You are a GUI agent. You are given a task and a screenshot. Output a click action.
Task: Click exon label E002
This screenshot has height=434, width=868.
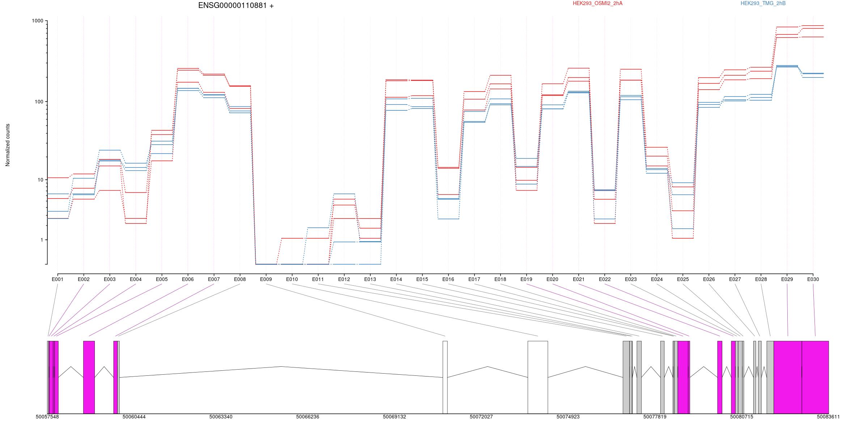click(x=84, y=279)
